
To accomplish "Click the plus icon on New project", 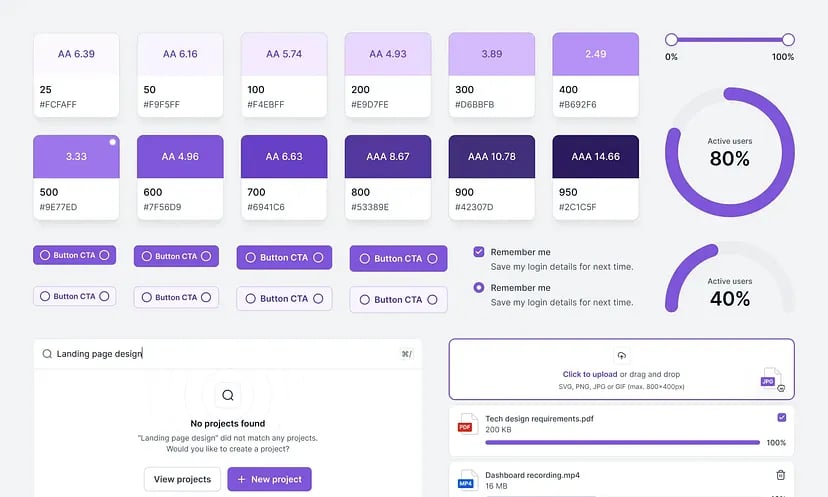I will [241, 479].
